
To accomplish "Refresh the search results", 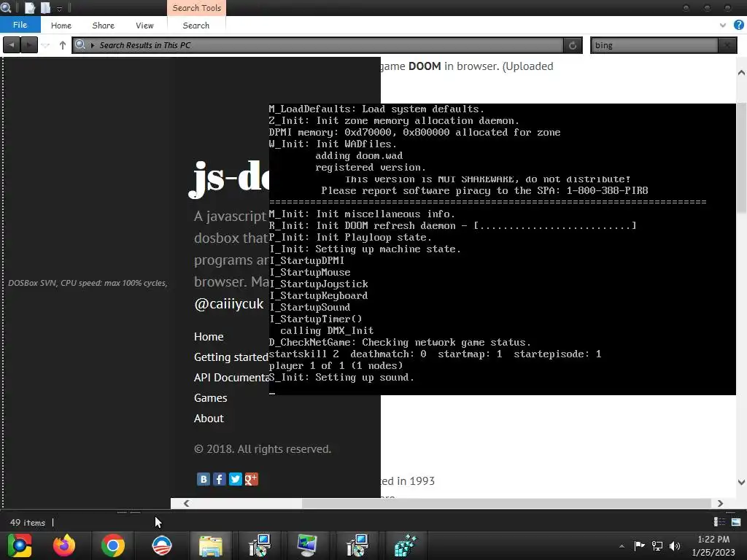I will (573, 45).
